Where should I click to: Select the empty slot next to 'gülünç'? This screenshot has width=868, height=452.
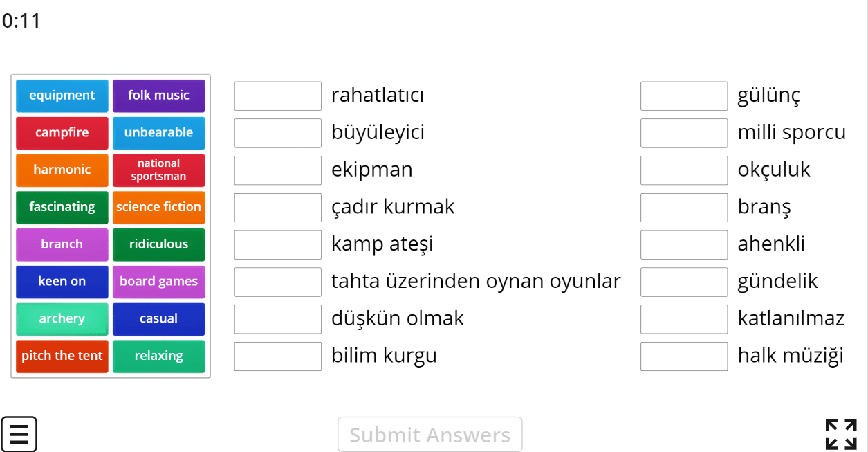(683, 96)
